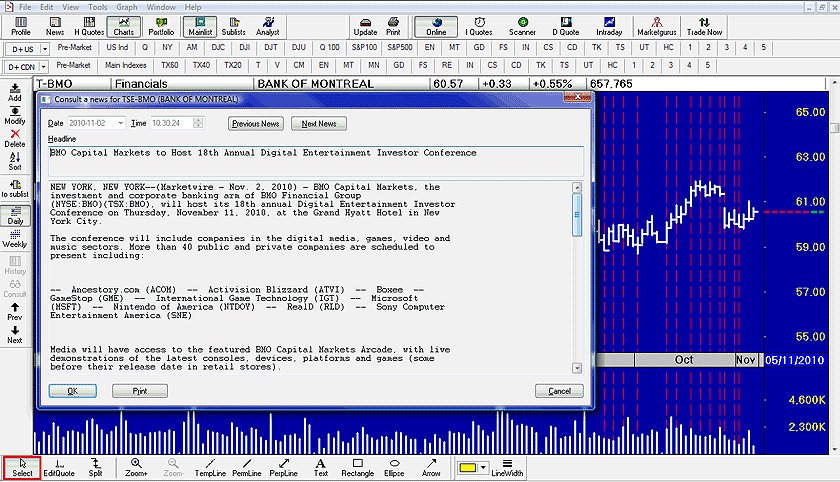Toggle the Online button

436,26
